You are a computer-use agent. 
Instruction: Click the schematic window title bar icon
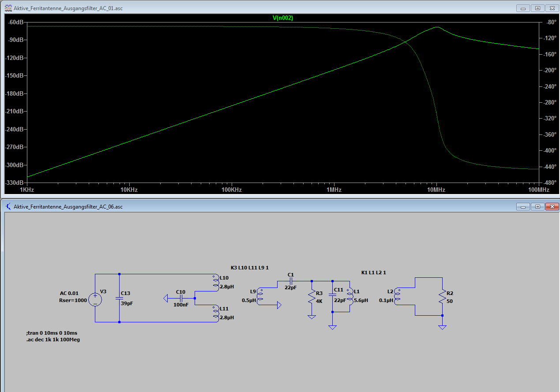pos(8,206)
